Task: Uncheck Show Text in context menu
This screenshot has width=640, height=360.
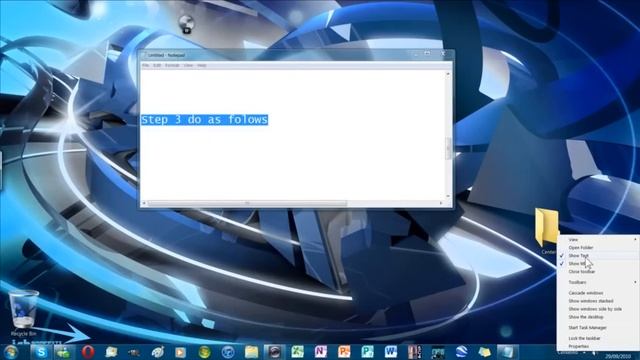Action: click(x=598, y=256)
